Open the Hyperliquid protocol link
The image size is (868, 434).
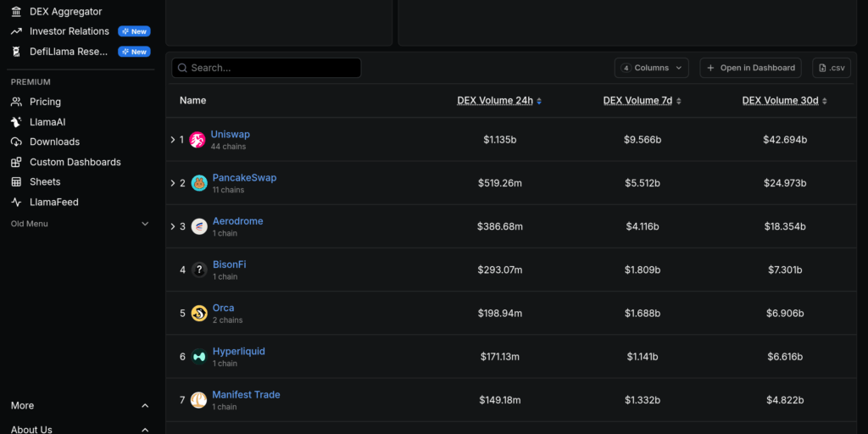pyautogui.click(x=238, y=351)
